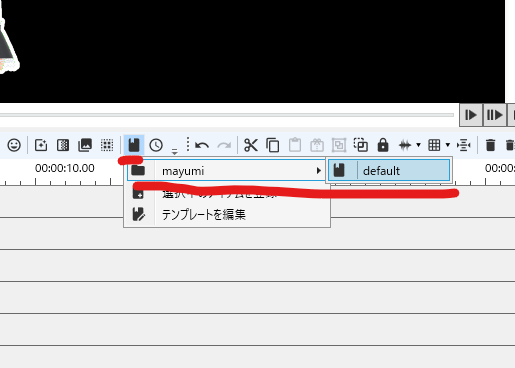Image resolution: width=515 pixels, height=368 pixels.
Task: Toggle the lock icon in toolbar
Action: pos(383,145)
